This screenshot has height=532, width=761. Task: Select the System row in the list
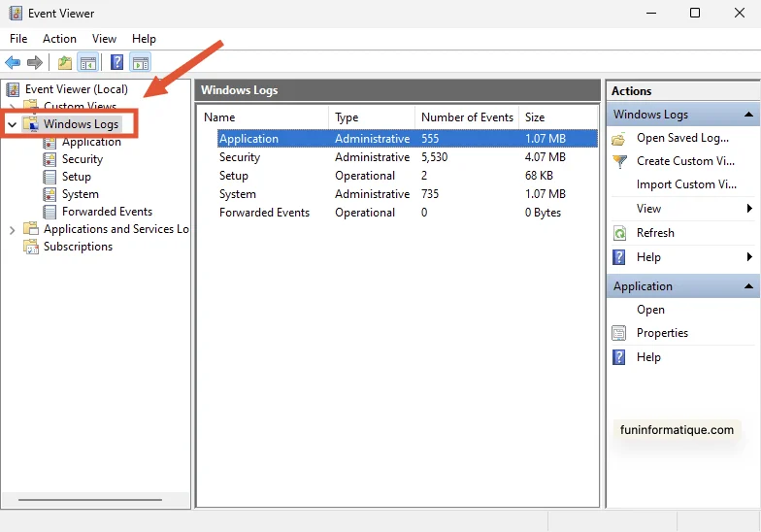(x=408, y=194)
